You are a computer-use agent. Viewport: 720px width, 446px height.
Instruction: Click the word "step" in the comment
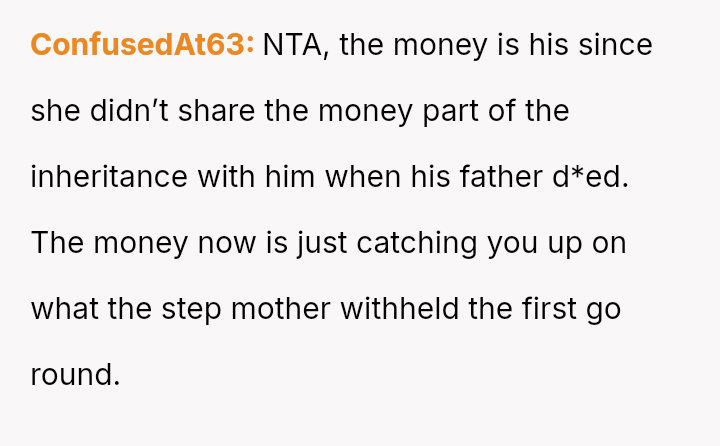190,309
